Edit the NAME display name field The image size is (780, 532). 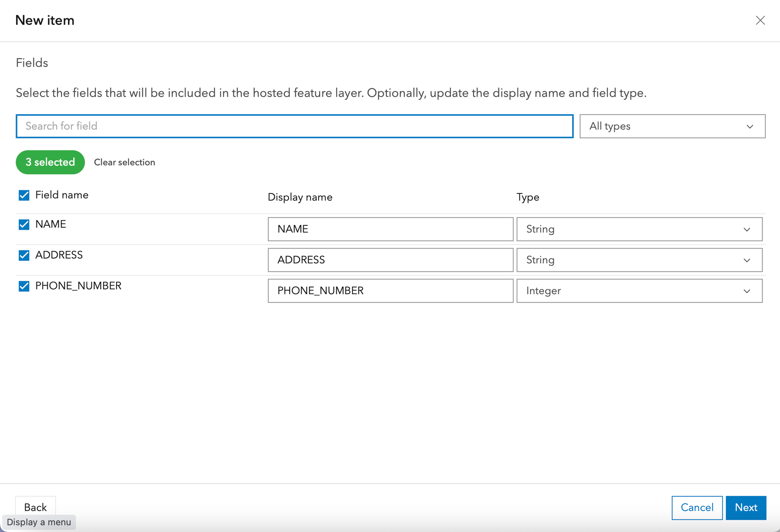pyautogui.click(x=390, y=229)
